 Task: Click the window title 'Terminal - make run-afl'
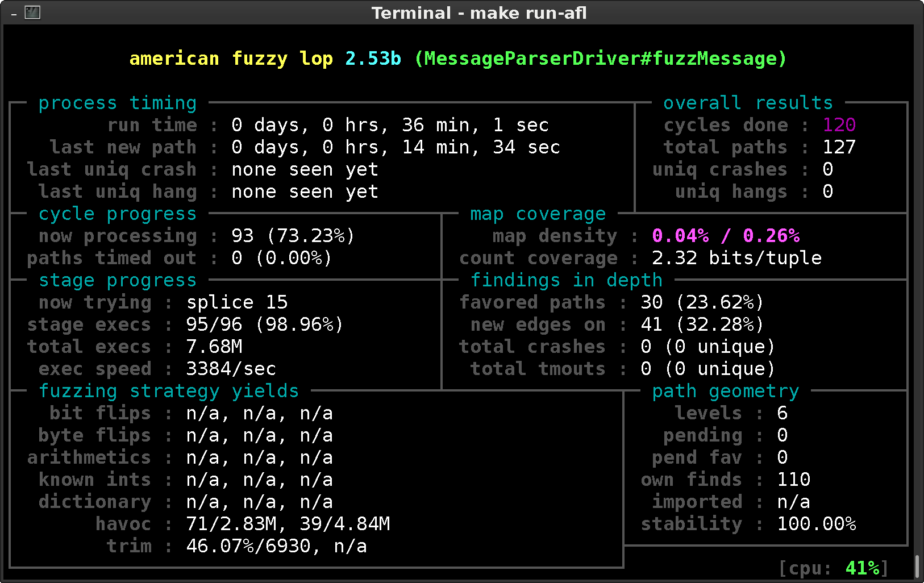point(479,13)
